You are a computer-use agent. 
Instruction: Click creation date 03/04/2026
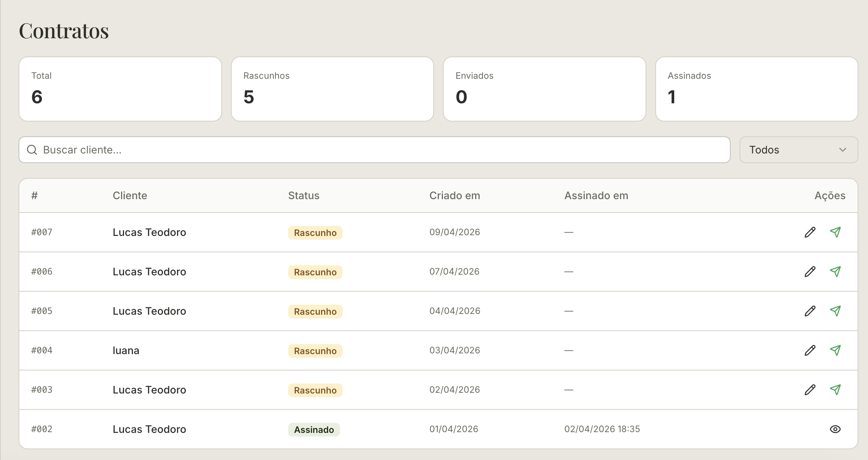(x=455, y=350)
